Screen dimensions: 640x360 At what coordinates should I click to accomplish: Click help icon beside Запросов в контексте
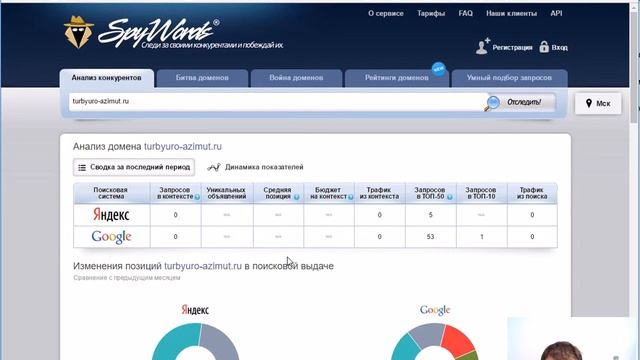pos(197,197)
